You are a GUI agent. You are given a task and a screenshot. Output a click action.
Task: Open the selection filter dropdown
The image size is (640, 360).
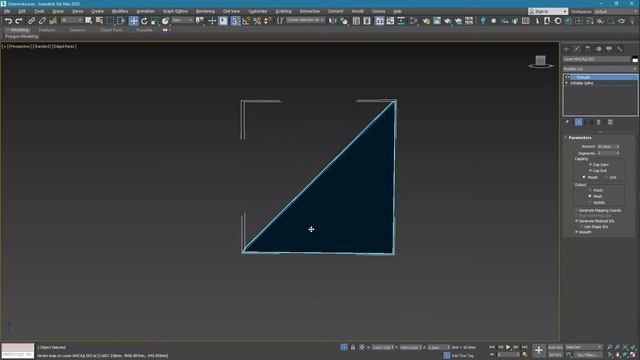(71, 20)
